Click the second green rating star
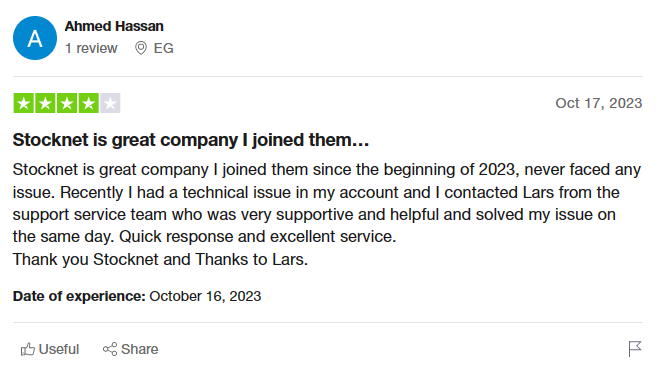This screenshot has width=663, height=369. pos(45,103)
